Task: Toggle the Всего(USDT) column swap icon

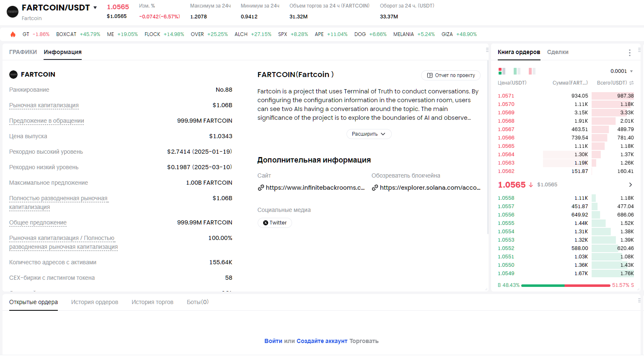Action: coord(631,83)
